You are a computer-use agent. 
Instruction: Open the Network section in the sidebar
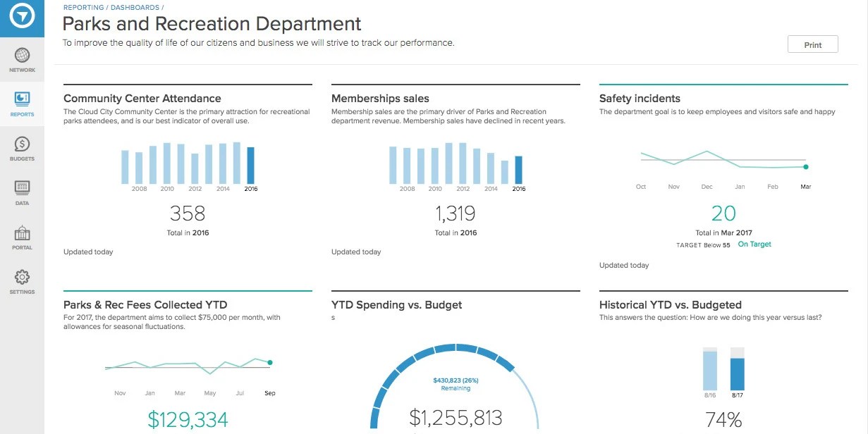pos(22,59)
